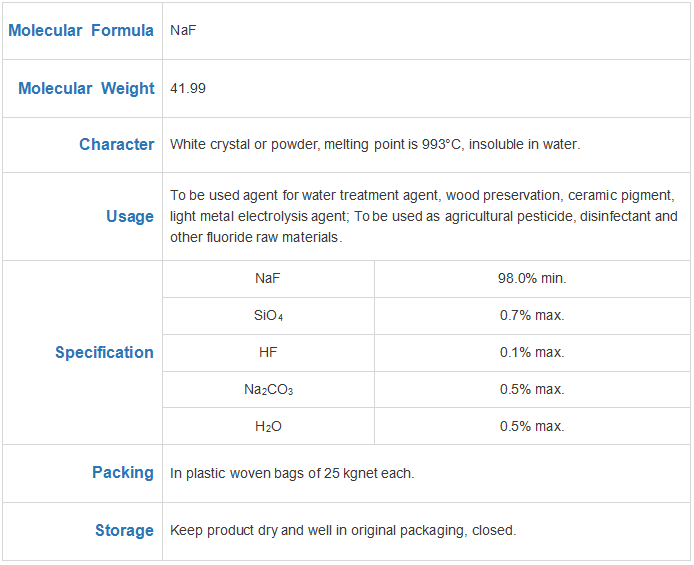The height and width of the screenshot is (565, 694).
Task: Select the 41.99 molecular weight value
Action: pyautogui.click(x=188, y=88)
